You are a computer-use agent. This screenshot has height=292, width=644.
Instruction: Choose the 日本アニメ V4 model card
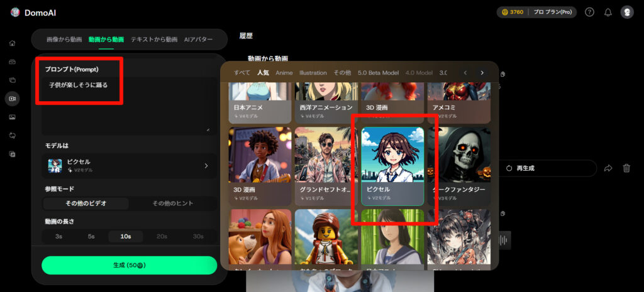pos(260,103)
